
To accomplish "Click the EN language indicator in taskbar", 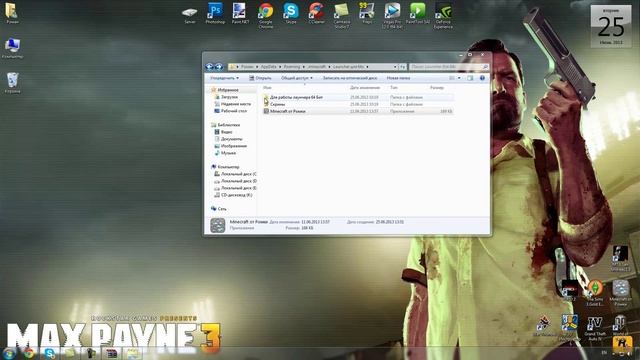I will [604, 353].
